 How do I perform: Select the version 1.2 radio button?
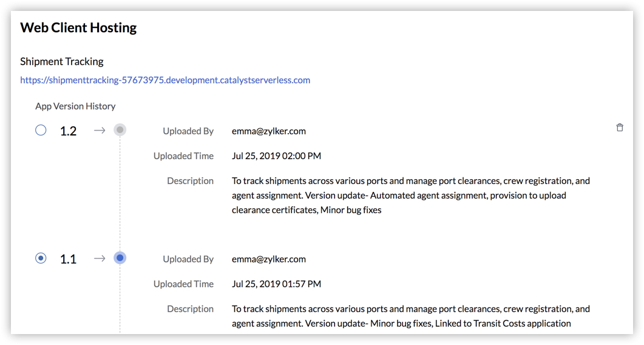click(41, 131)
